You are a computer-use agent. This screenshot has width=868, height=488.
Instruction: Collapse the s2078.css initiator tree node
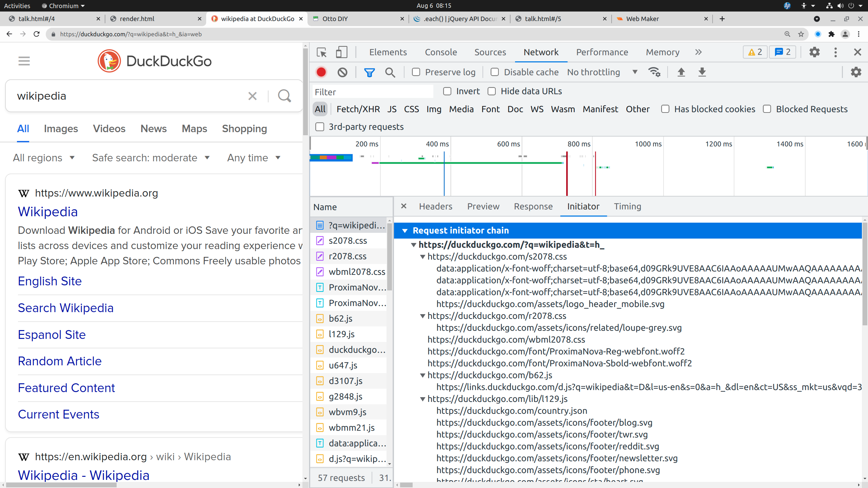click(x=422, y=257)
